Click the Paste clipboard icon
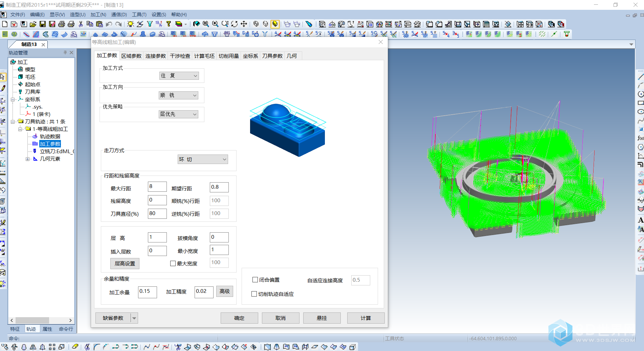 click(99, 24)
